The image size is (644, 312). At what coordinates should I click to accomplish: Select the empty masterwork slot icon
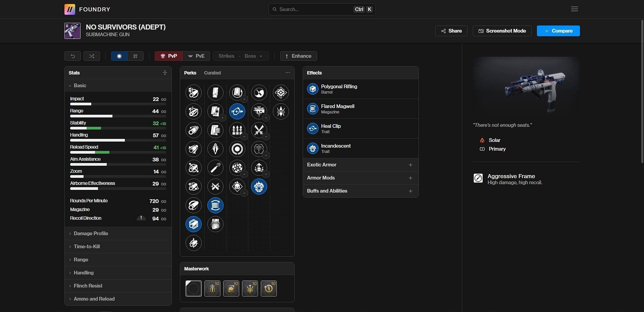[x=194, y=289]
